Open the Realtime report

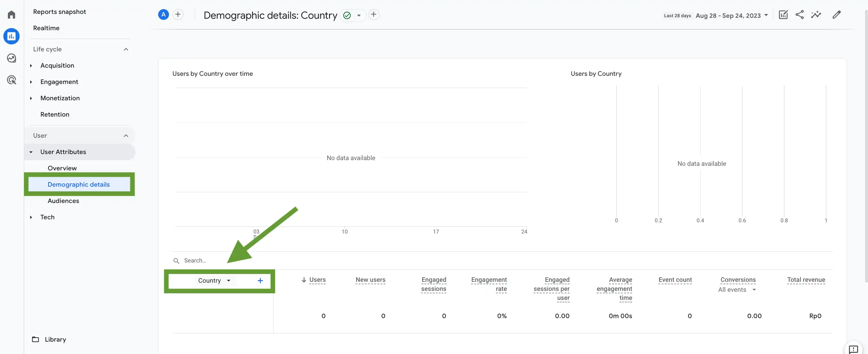46,28
